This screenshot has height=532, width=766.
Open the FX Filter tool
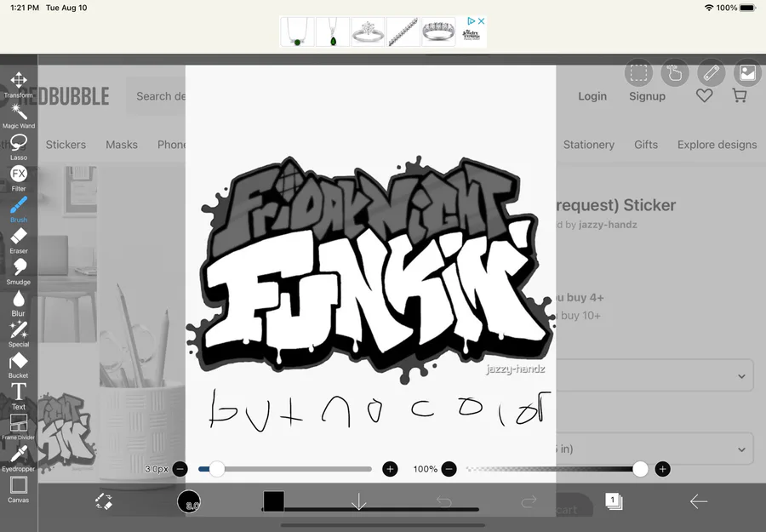[19, 178]
